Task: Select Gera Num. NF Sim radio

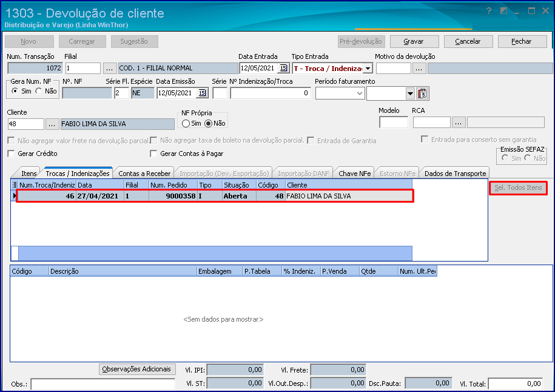Action: (15, 91)
